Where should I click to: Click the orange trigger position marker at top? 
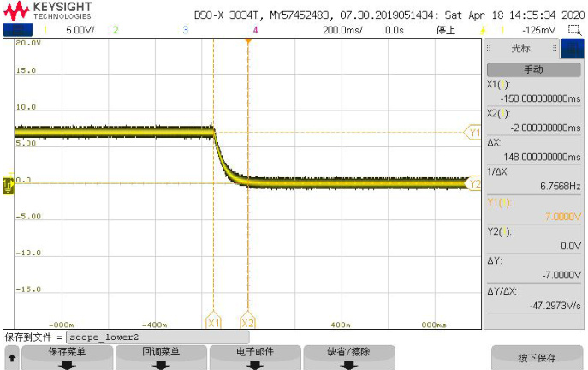(x=248, y=40)
